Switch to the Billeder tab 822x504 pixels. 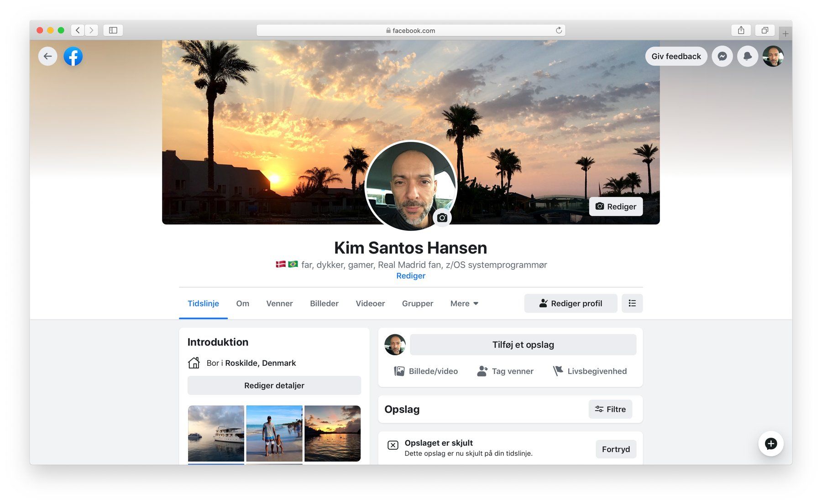click(x=324, y=303)
